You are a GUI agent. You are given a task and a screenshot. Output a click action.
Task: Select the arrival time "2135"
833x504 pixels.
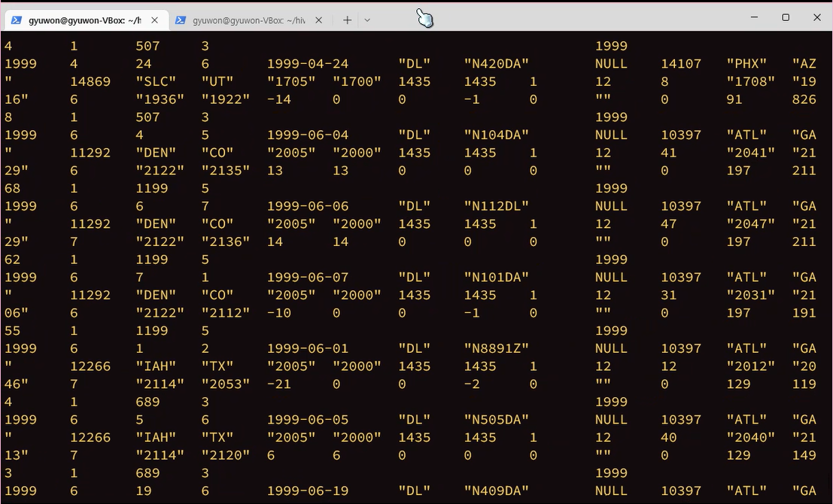[x=225, y=171]
